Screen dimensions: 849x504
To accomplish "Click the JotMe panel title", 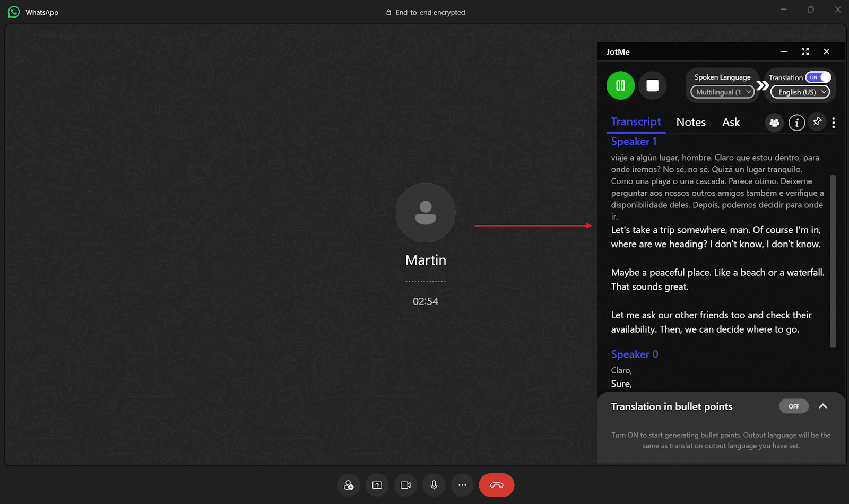I will click(x=618, y=52).
